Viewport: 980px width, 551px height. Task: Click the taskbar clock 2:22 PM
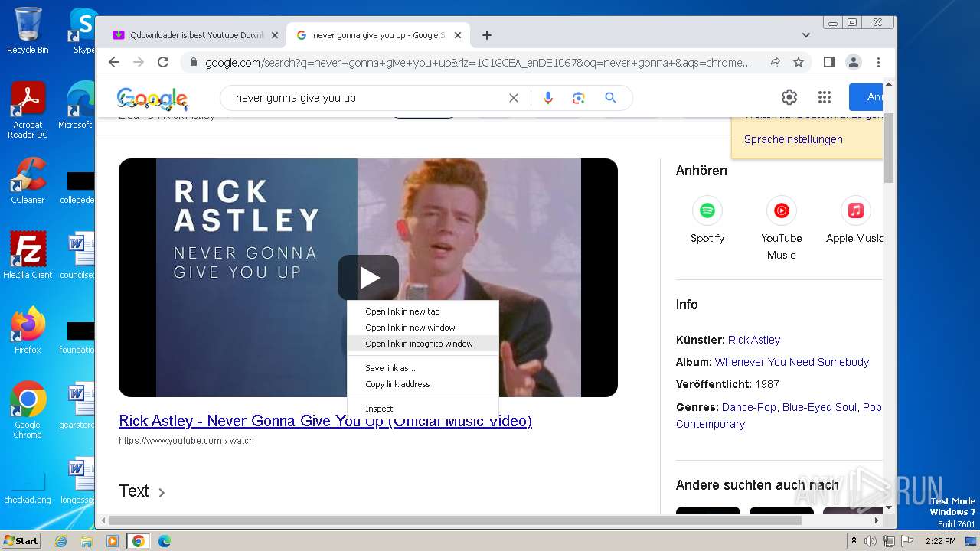tap(941, 541)
